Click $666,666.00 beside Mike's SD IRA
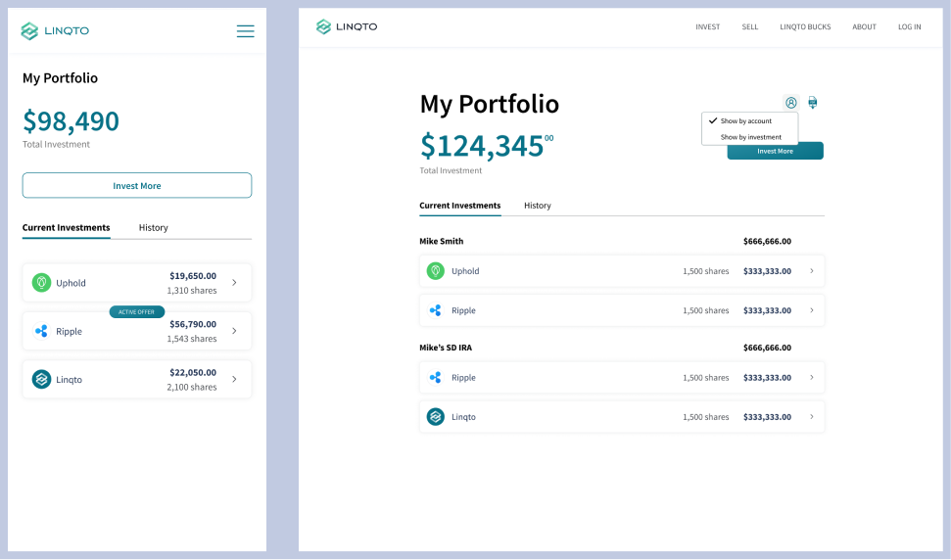Screen dimensions: 951x560 (767, 348)
